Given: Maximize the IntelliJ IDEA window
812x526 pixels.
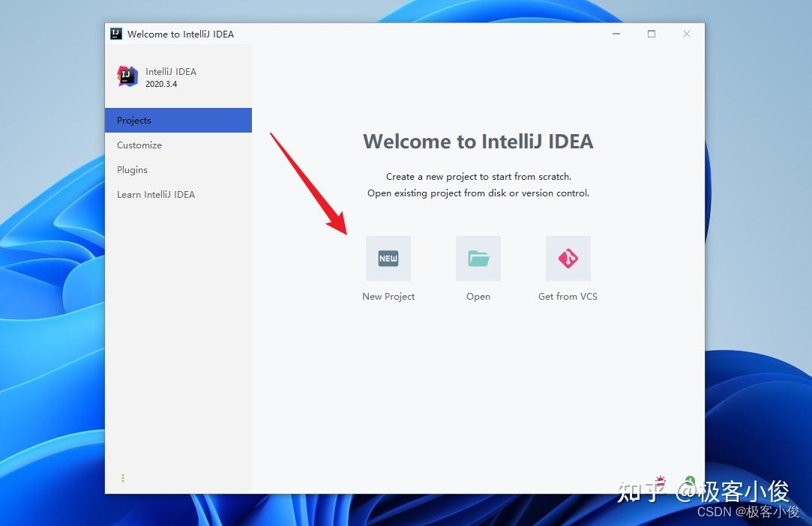Looking at the screenshot, I should click(x=651, y=34).
